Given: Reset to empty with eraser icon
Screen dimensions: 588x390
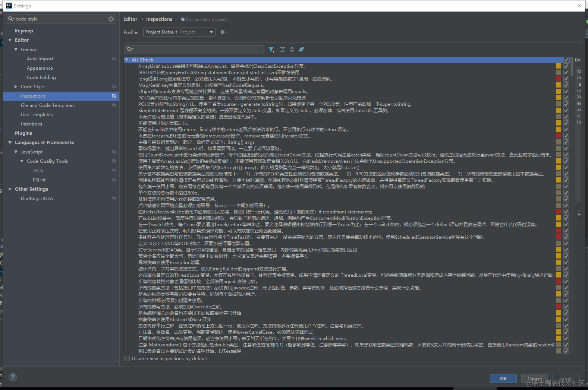Looking at the screenshot, I should click(301, 50).
